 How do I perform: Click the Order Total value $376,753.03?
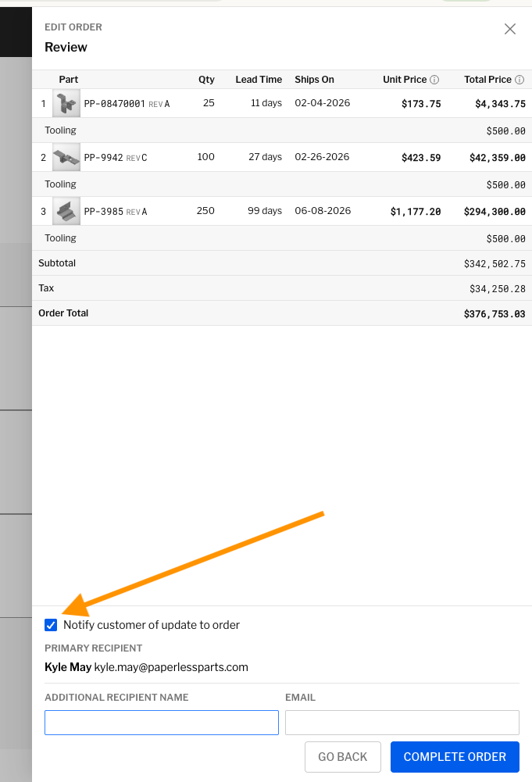click(494, 314)
